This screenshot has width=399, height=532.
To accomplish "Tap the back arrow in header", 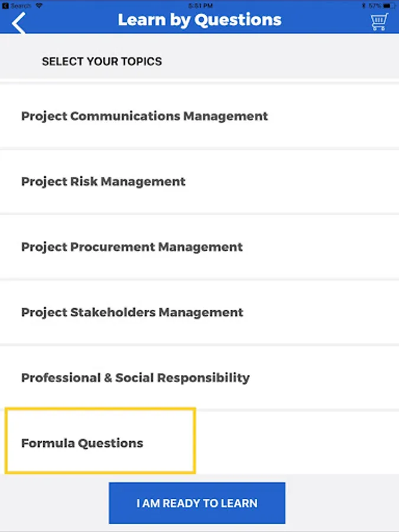I will pos(19,22).
